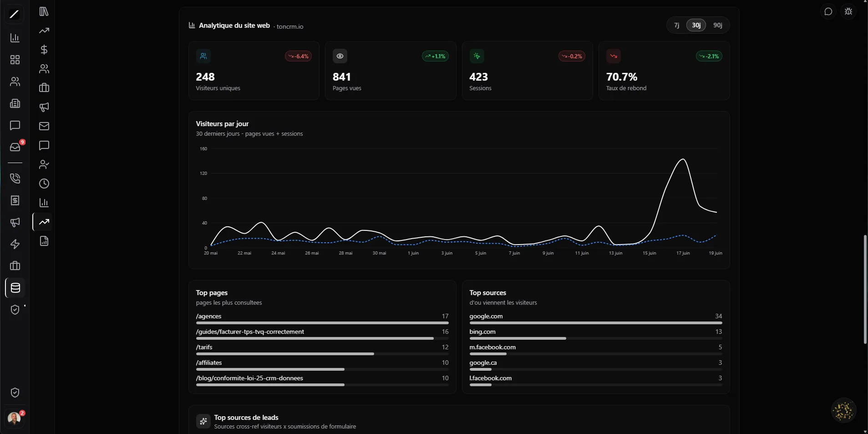
Task: Click the +1.1% change badge
Action: [x=435, y=56]
